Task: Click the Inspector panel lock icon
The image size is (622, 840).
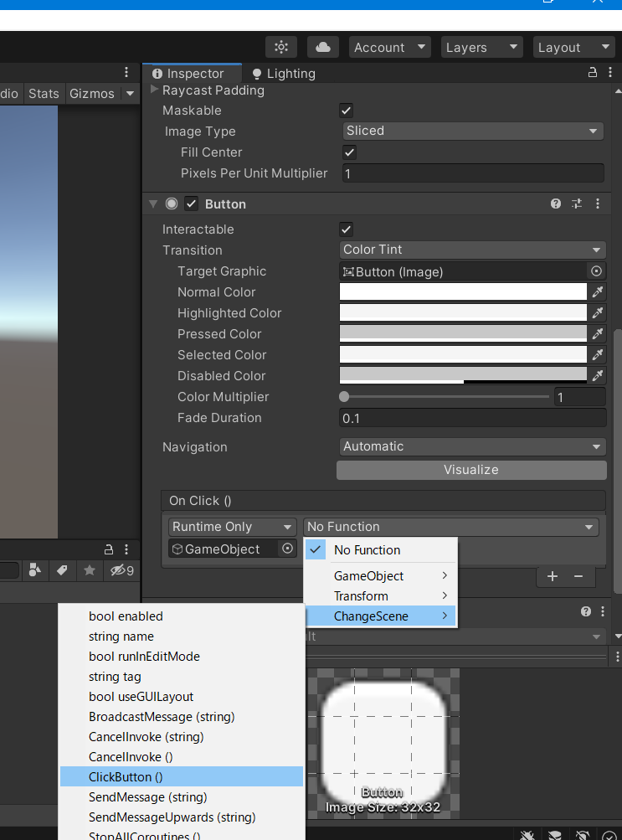Action: 593,72
